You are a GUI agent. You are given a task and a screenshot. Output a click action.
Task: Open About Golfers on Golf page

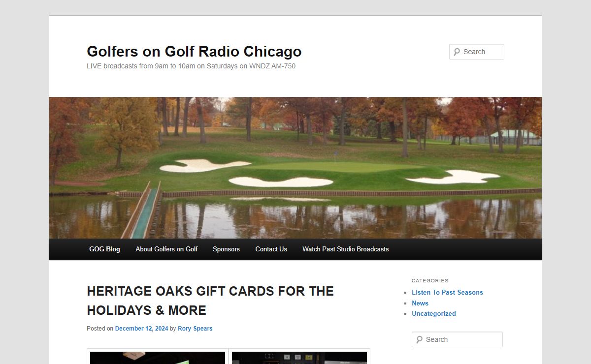pyautogui.click(x=166, y=249)
